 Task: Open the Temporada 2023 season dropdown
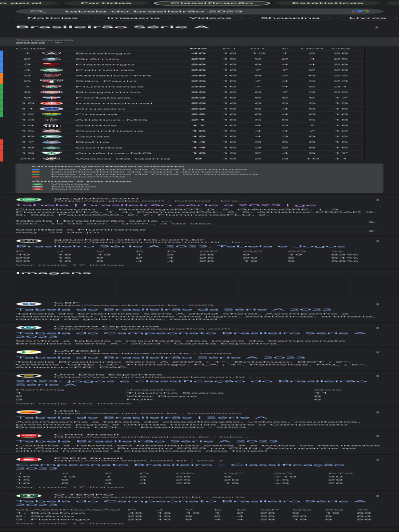click(39, 42)
